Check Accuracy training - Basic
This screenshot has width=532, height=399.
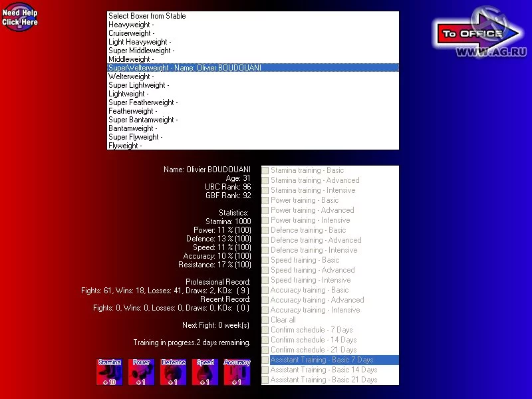click(x=265, y=290)
